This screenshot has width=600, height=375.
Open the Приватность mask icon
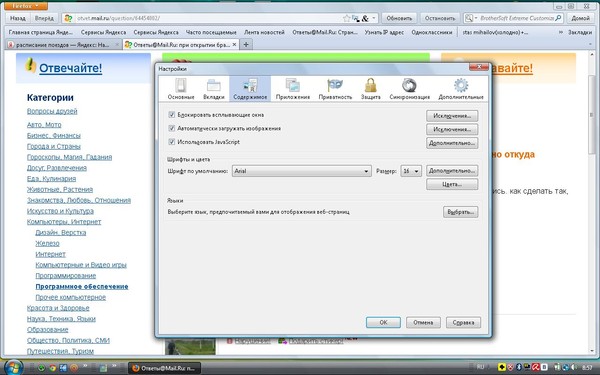(335, 85)
